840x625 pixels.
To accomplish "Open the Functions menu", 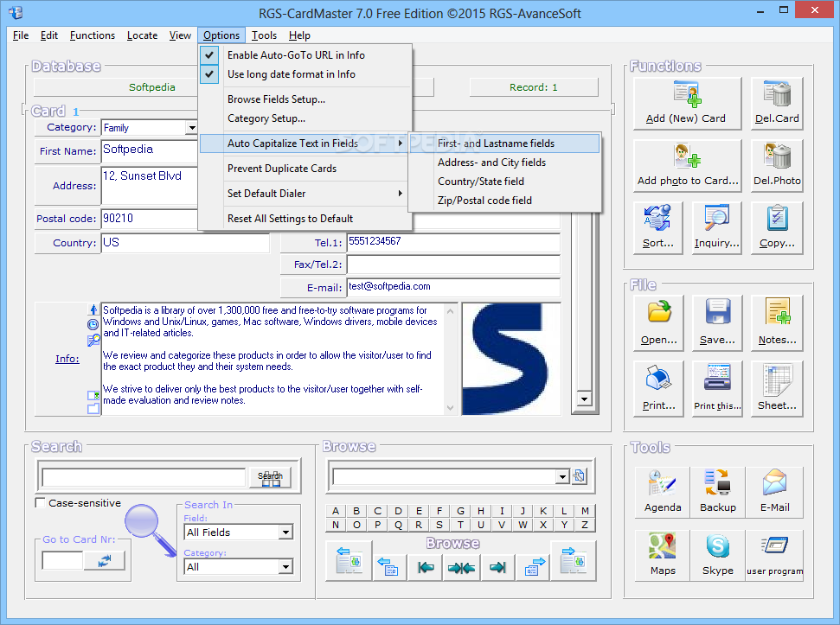I will pos(93,35).
